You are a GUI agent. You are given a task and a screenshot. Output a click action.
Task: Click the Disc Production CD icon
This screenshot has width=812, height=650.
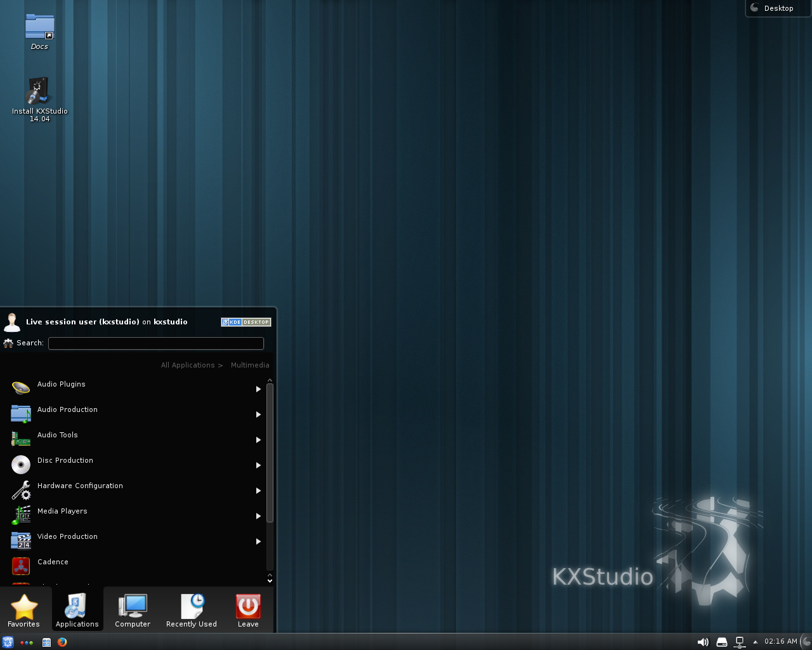click(20, 464)
